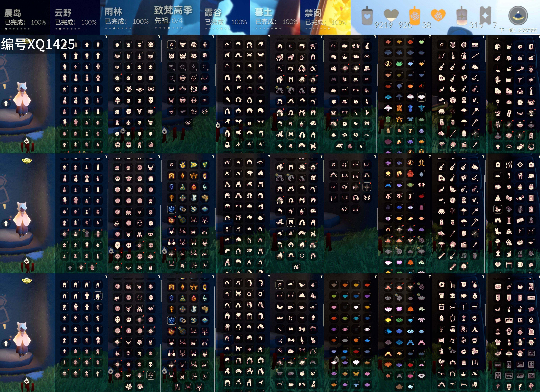
Task: Place the chandelier prop
Action: pos(520,91)
